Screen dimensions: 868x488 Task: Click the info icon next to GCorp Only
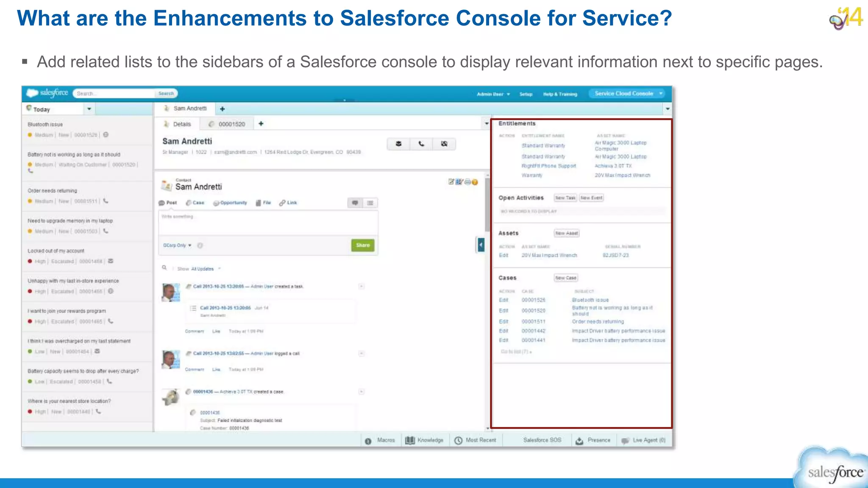pos(200,245)
